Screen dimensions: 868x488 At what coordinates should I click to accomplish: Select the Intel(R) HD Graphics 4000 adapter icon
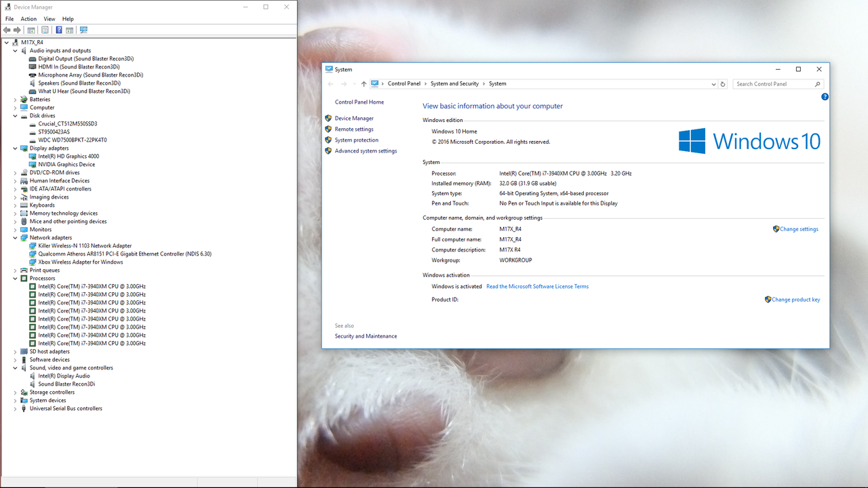[x=33, y=157]
